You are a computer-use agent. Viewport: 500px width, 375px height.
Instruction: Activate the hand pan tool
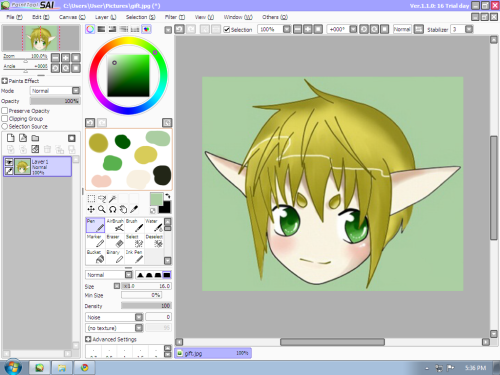pos(123,209)
